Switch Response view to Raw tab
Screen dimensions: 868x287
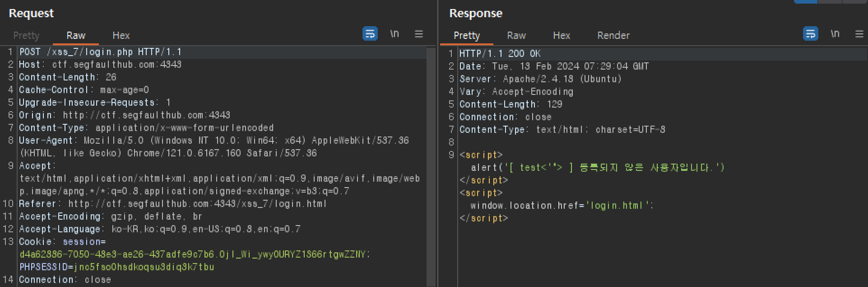tap(516, 35)
